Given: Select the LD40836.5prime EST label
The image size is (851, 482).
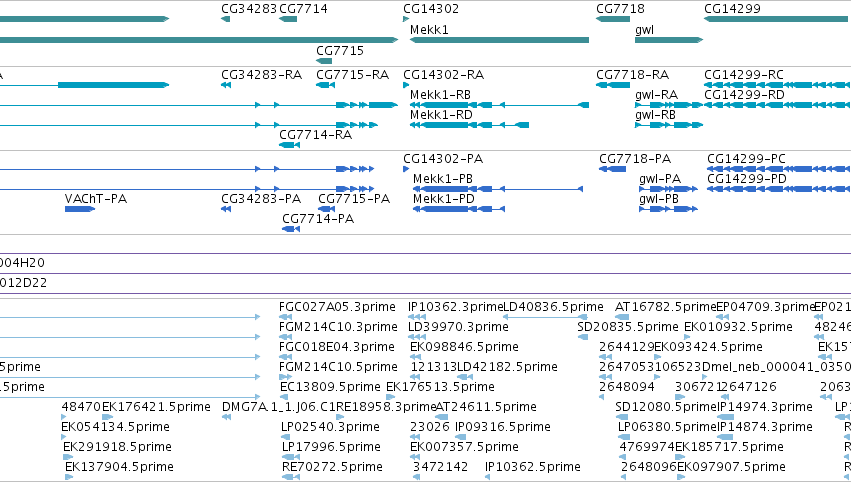Looking at the screenshot, I should pos(554,307).
